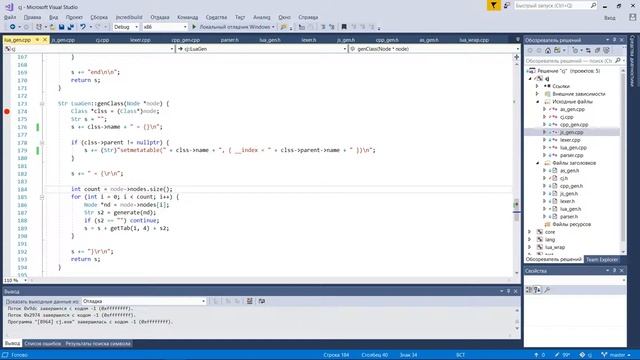Expand the lua_wrap project node

[x=530, y=247]
